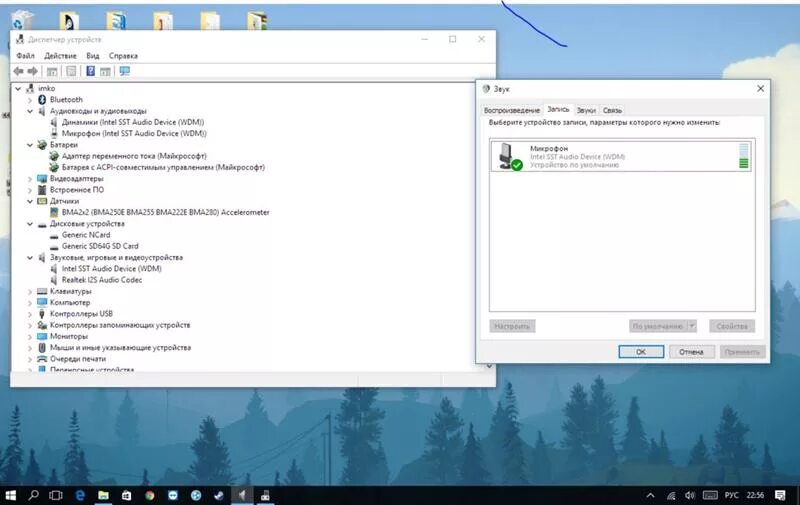Open the Справка menu

pyautogui.click(x=123, y=56)
